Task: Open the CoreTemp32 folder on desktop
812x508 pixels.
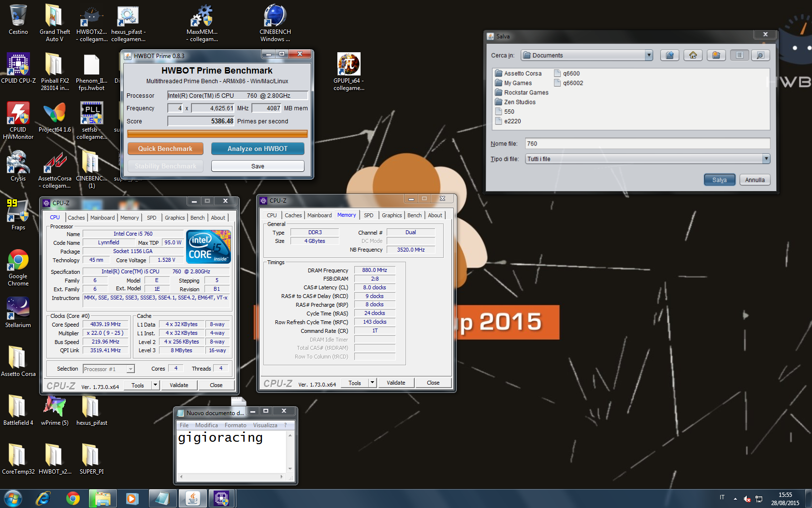Action: [x=18, y=459]
